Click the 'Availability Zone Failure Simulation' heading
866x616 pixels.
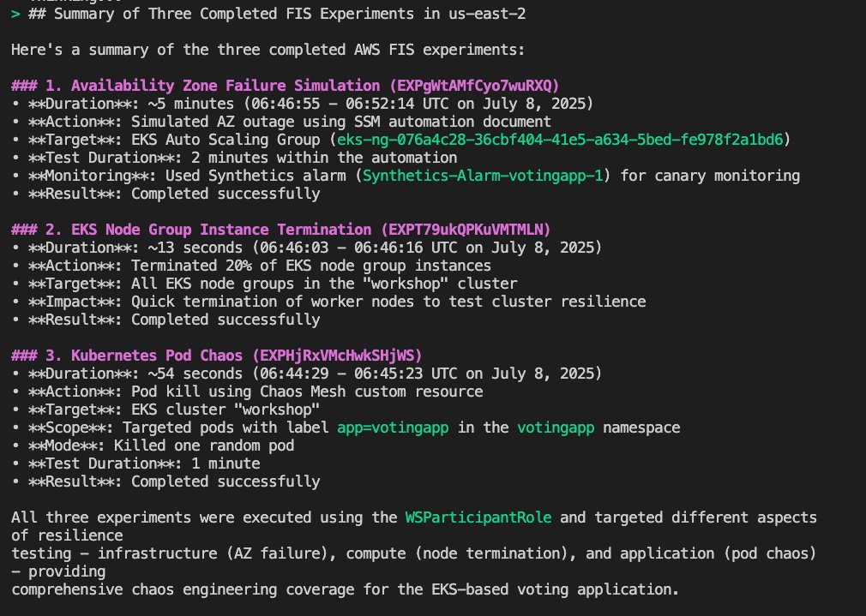[x=226, y=86]
